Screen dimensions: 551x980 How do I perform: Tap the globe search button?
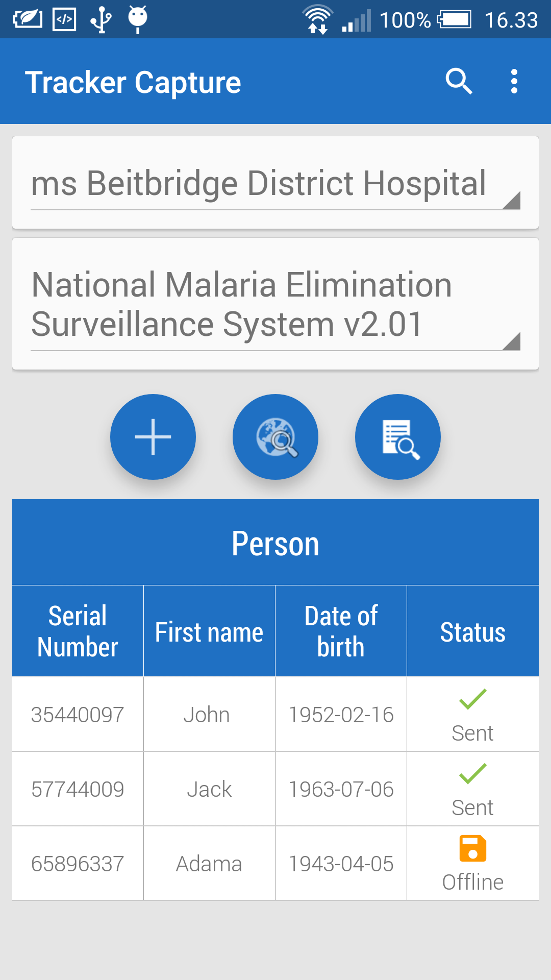click(275, 437)
